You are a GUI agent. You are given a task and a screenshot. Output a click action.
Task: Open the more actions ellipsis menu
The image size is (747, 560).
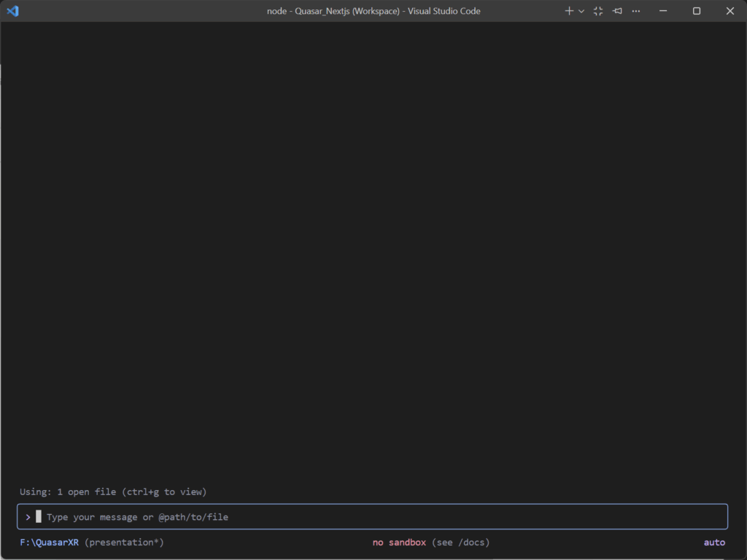pos(636,11)
